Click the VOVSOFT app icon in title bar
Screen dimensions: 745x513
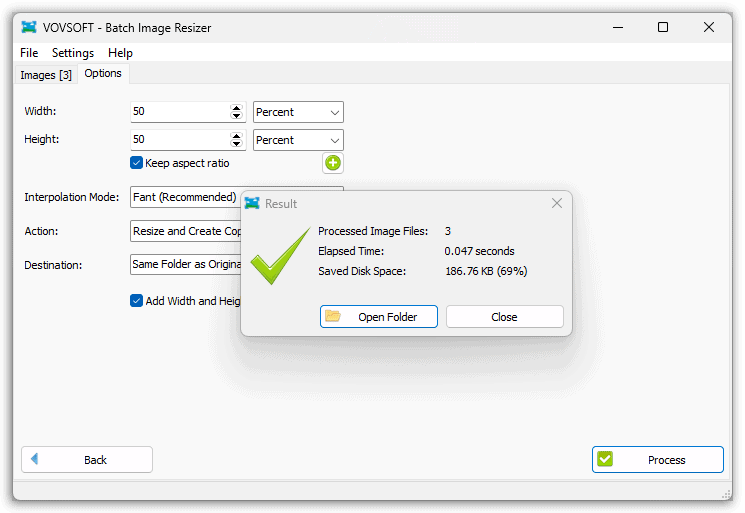click(29, 28)
